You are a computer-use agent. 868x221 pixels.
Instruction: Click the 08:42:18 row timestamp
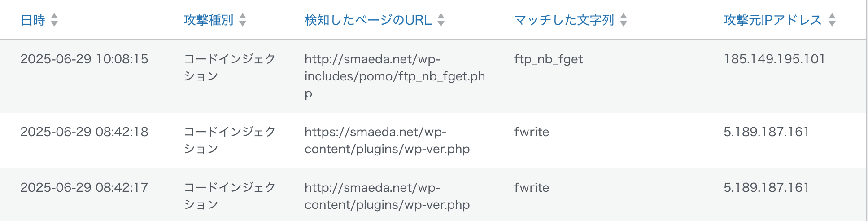tap(84, 132)
